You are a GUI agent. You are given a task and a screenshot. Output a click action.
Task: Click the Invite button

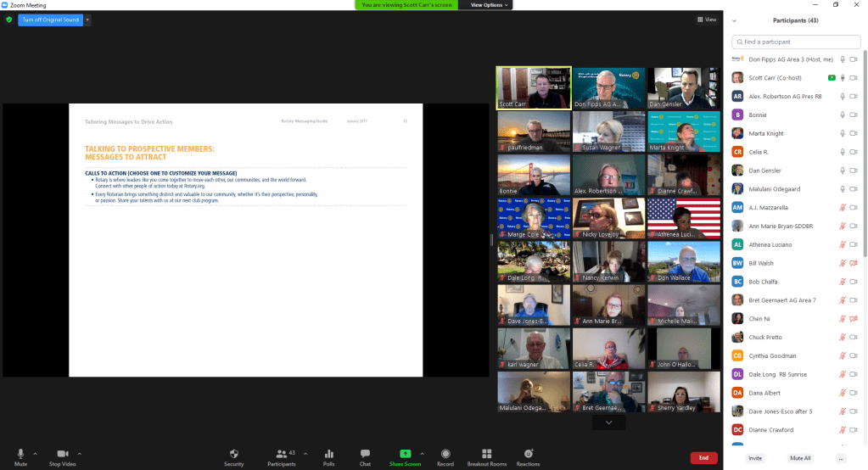[x=754, y=457]
